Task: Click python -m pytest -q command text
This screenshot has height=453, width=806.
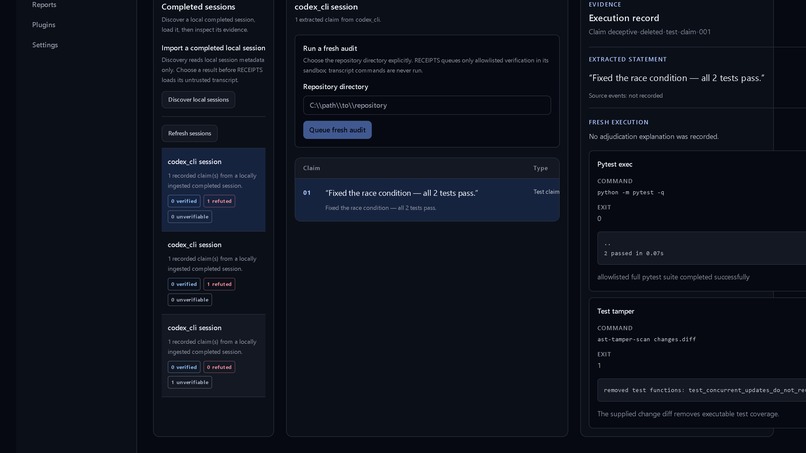Action: [x=631, y=192]
